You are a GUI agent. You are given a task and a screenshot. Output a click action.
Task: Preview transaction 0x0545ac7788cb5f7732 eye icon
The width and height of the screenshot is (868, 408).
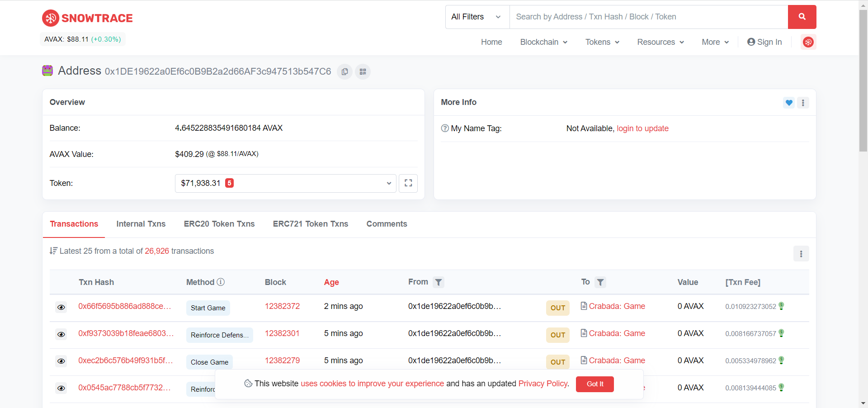[61, 389]
